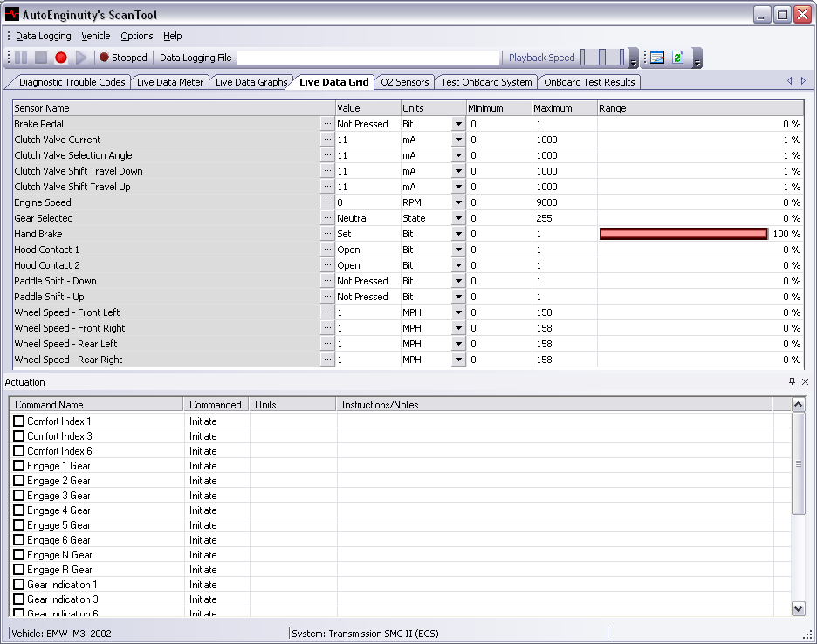Click the green refresh document toolbar icon
The width and height of the screenshot is (817, 644).
tap(677, 58)
